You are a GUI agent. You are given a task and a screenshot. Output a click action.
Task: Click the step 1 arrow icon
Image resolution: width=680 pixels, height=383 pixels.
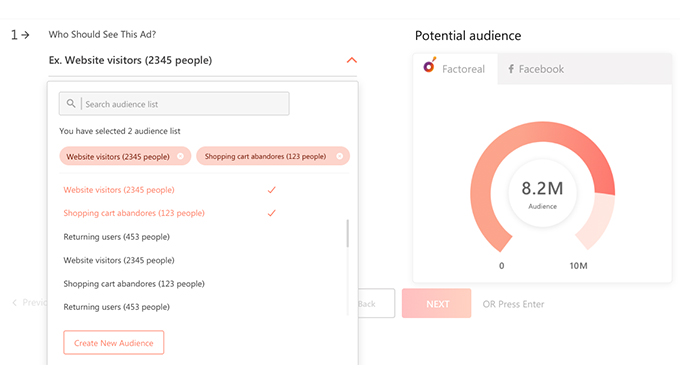[26, 35]
